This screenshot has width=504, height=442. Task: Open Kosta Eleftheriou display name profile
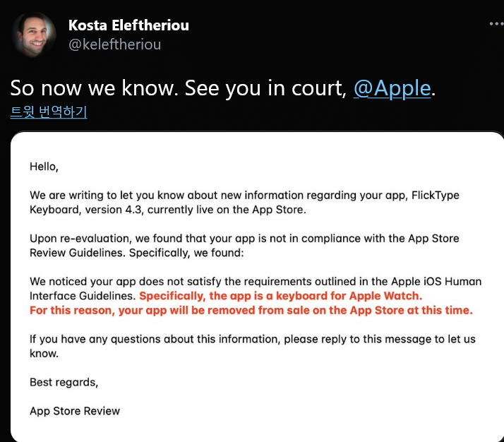[x=128, y=25]
